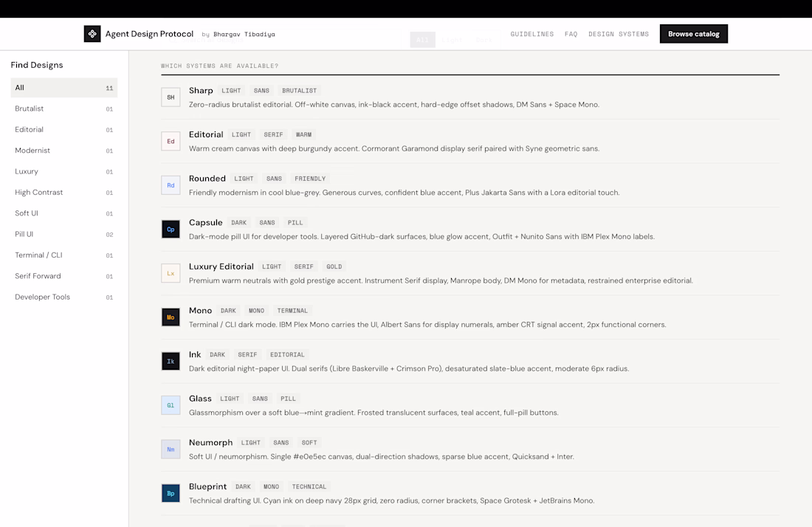Click the TERMINAL tag on Mono

(292, 311)
